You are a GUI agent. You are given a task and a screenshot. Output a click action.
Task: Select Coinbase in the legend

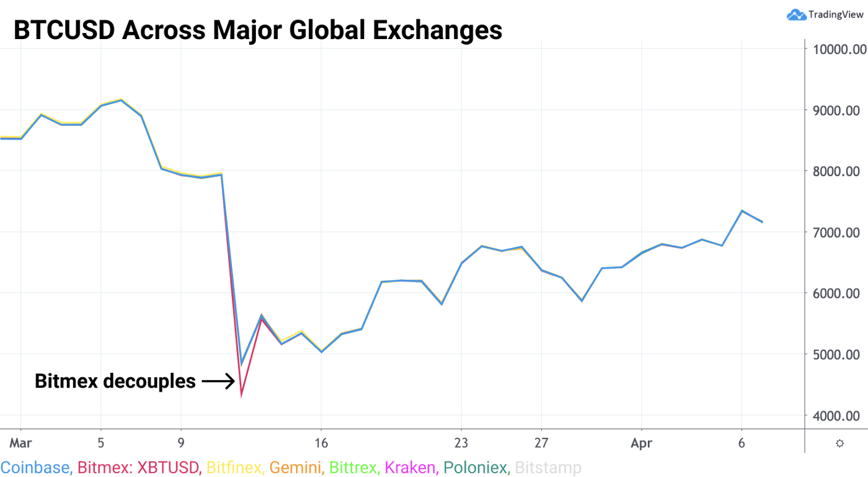(35, 466)
